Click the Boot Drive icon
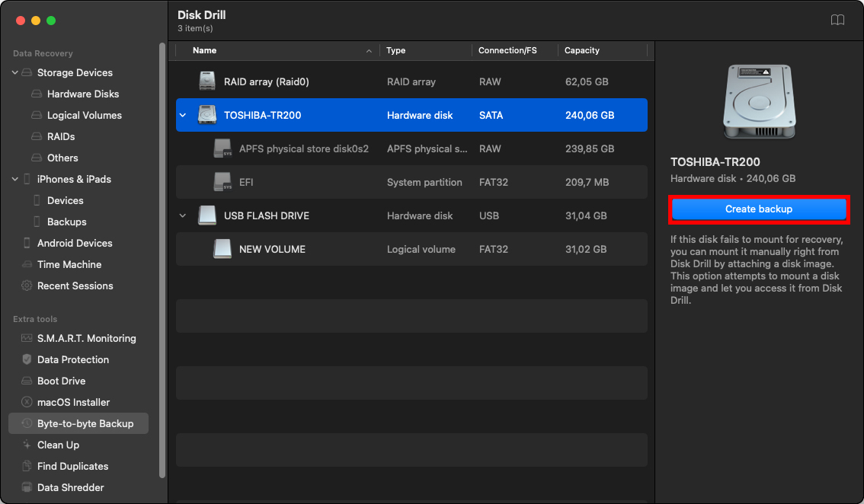The height and width of the screenshot is (504, 864). coord(27,381)
